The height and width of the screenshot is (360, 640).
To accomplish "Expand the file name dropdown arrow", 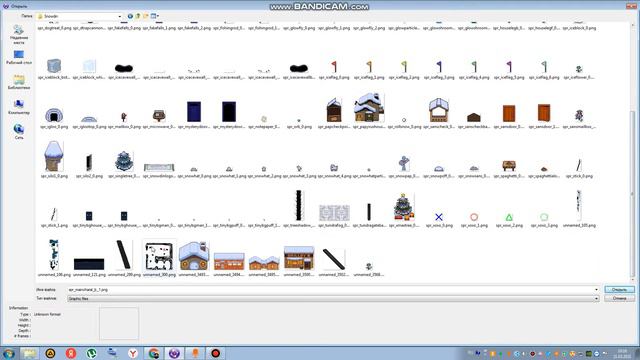I will point(596,290).
